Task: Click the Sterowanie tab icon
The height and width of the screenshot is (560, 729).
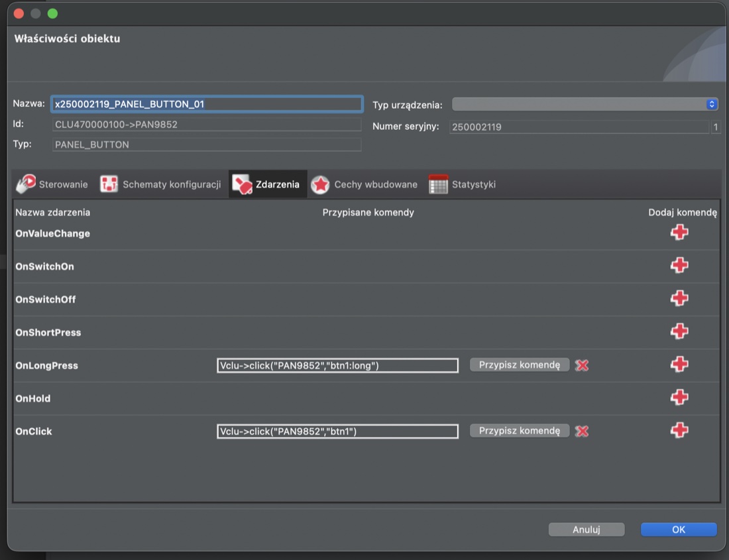Action: pyautogui.click(x=26, y=184)
